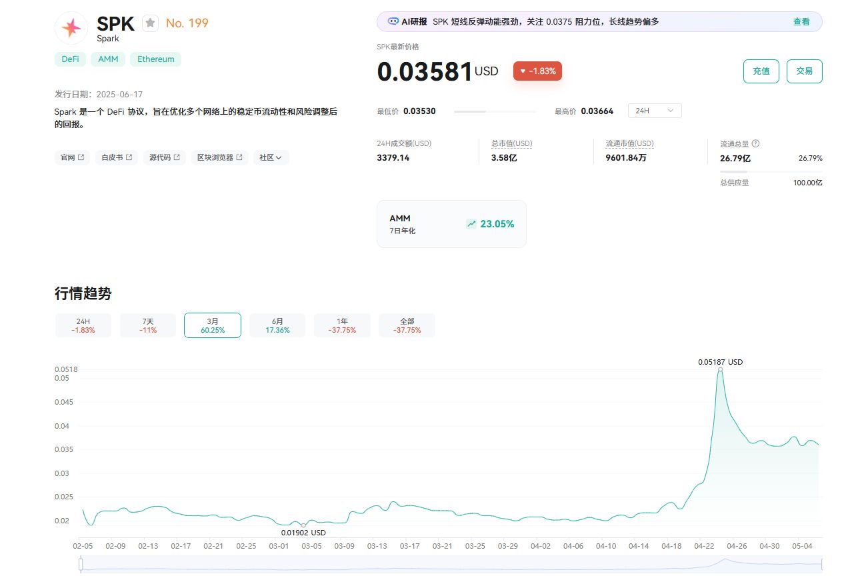Click the 发行日期 2025-06-17 text
This screenshot has width=868, height=588.
coord(99,95)
